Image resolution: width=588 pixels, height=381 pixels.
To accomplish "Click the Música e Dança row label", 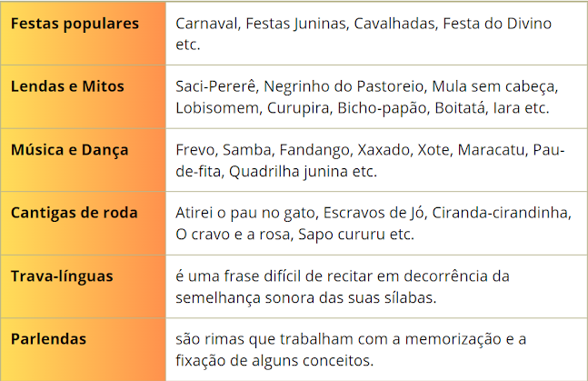I will 70,150.
